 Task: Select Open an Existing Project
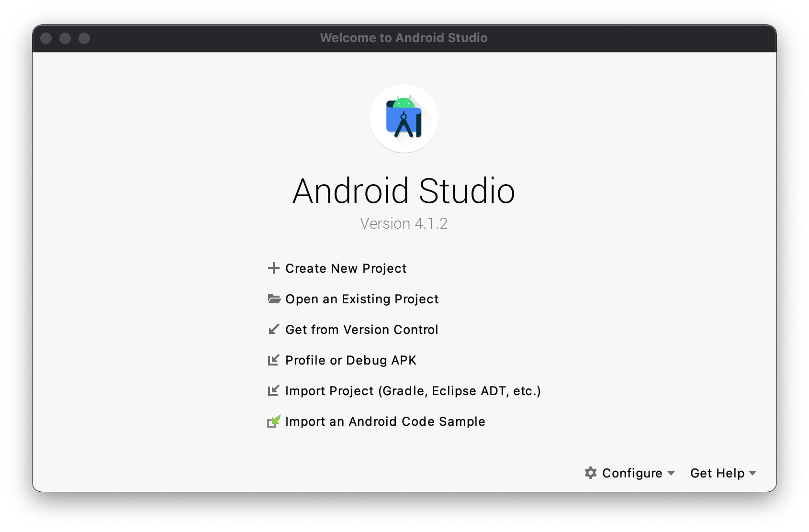361,299
